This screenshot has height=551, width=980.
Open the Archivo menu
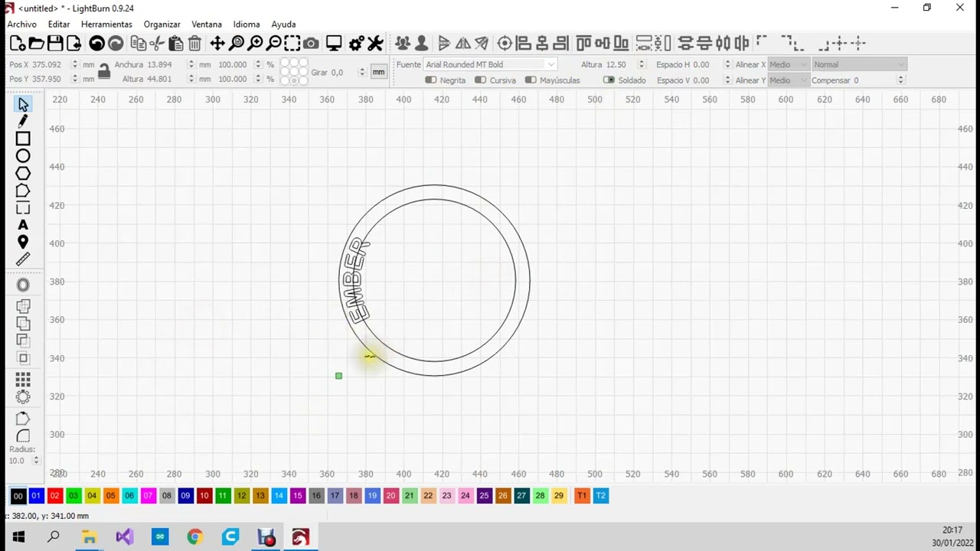(x=22, y=24)
